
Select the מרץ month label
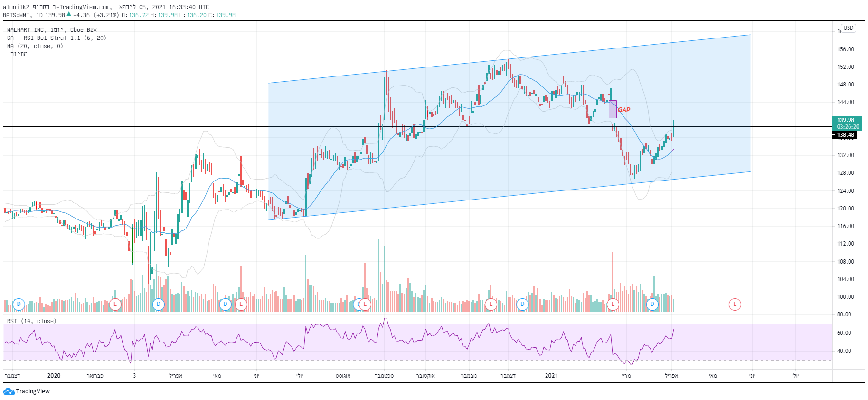click(626, 376)
